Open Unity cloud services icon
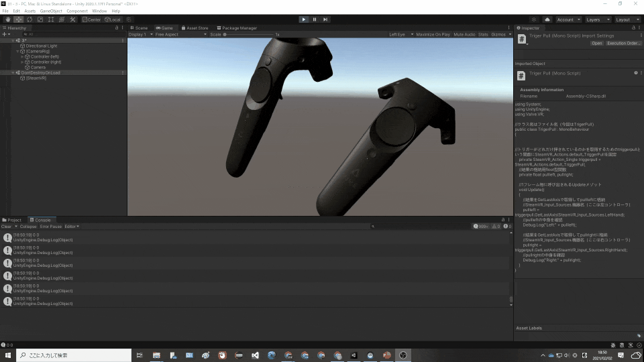 pyautogui.click(x=547, y=19)
